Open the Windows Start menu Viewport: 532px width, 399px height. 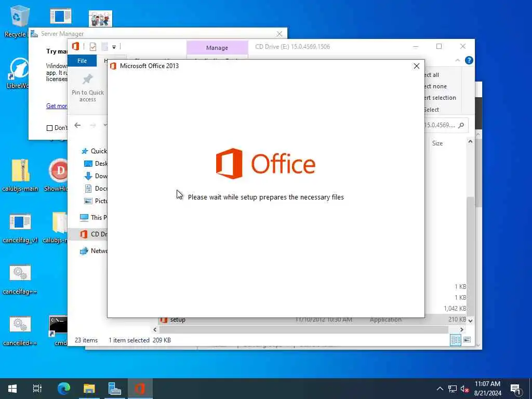12,389
